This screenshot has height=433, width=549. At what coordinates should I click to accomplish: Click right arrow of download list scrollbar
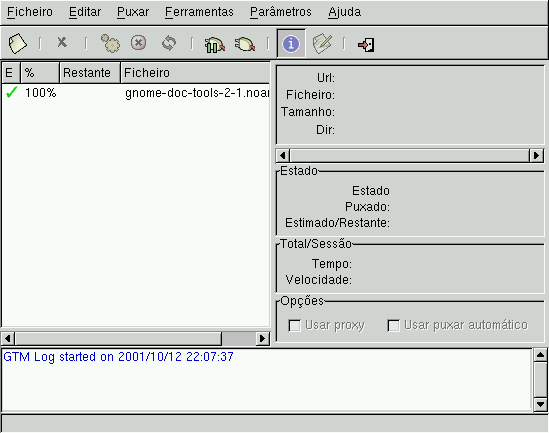click(263, 338)
